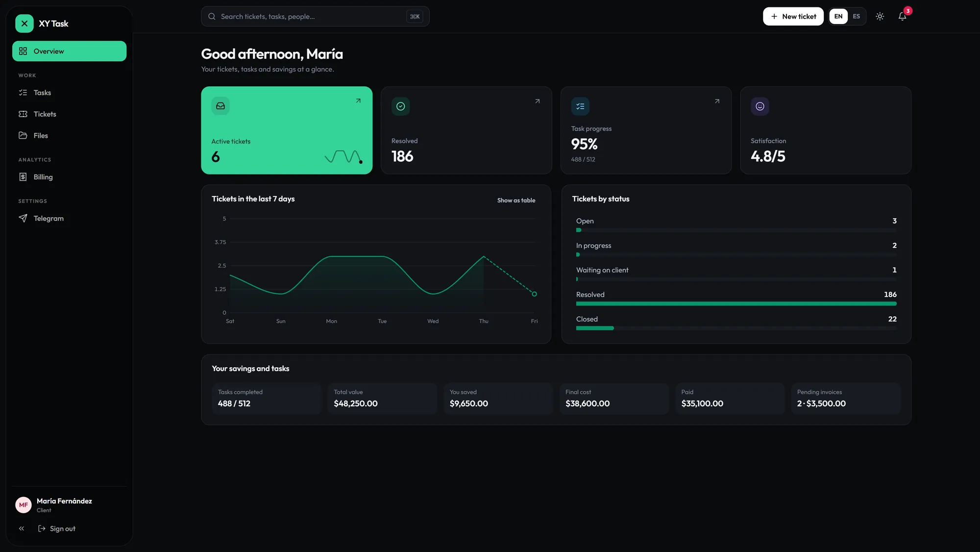
Task: Click the smiley icon on Satisfaction card
Action: click(759, 106)
